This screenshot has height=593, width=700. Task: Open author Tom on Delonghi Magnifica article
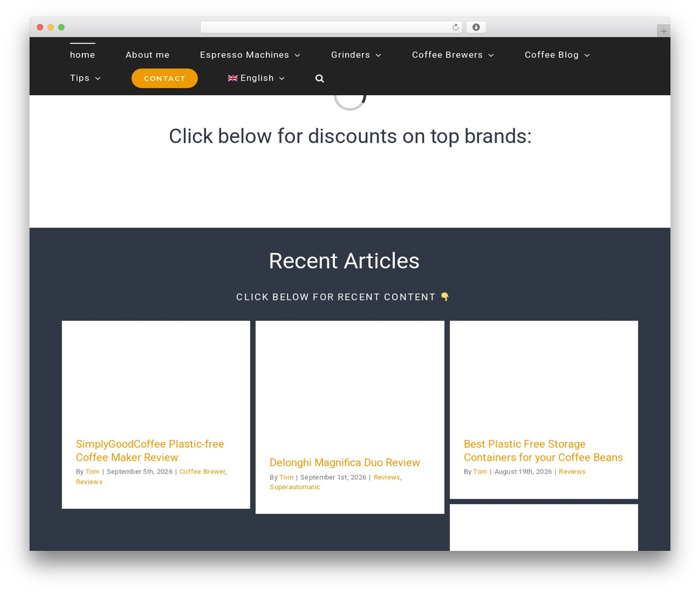coord(286,477)
